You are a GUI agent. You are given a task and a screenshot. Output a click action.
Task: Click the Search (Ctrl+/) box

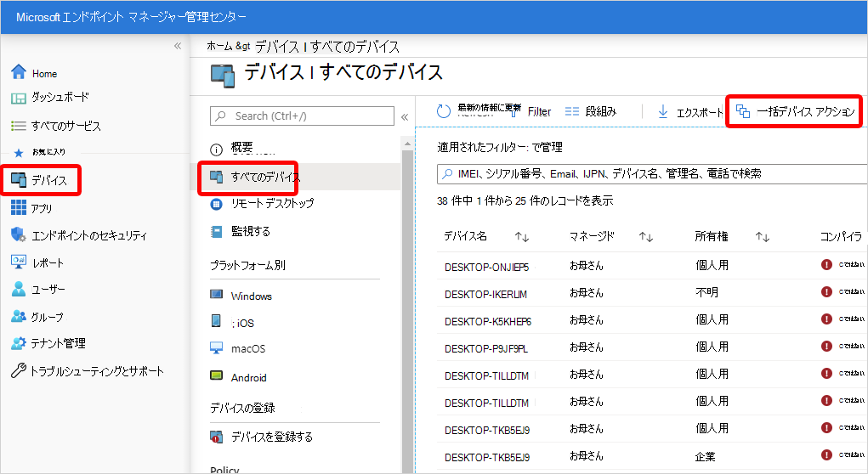(302, 116)
